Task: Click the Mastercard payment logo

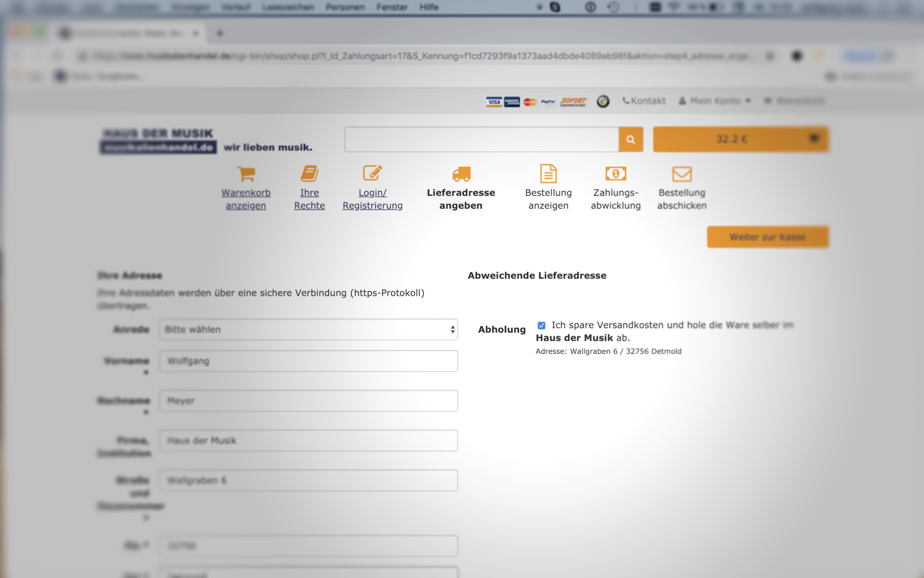Action: tap(530, 102)
